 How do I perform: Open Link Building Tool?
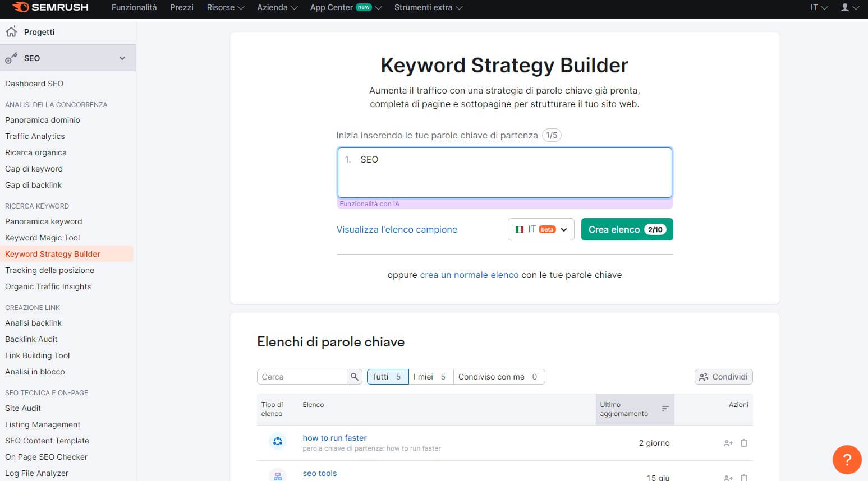(x=38, y=355)
